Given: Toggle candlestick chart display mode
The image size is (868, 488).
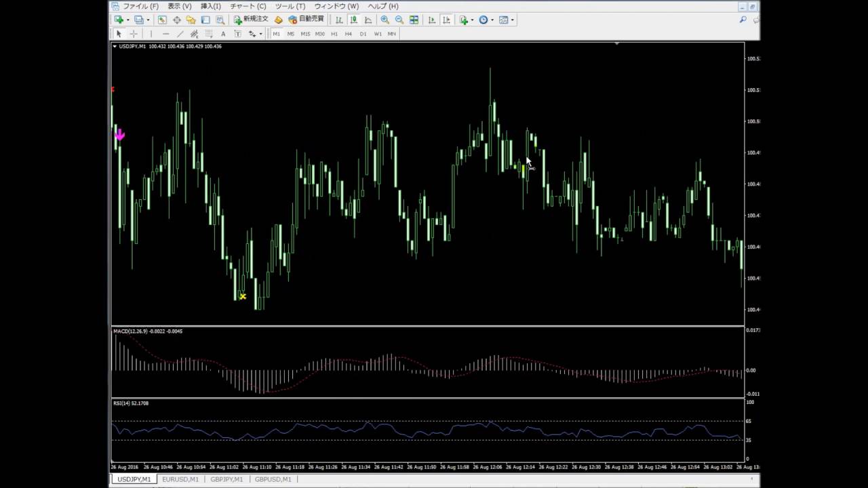Looking at the screenshot, I should (x=353, y=20).
